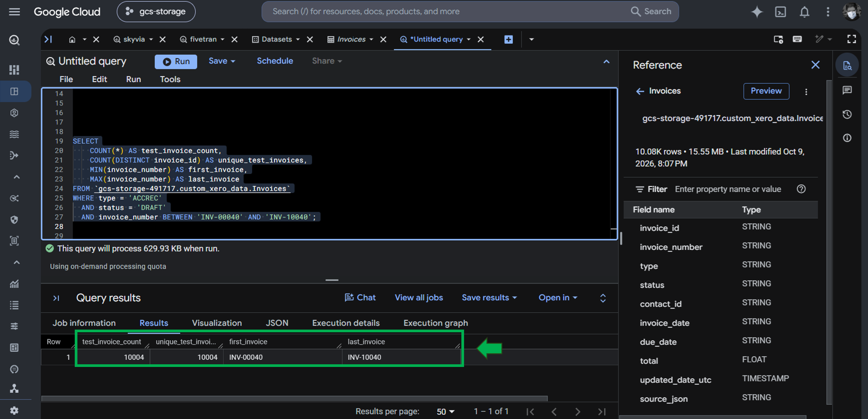This screenshot has width=868, height=419.
Task: Open user account avatar
Action: 852,12
